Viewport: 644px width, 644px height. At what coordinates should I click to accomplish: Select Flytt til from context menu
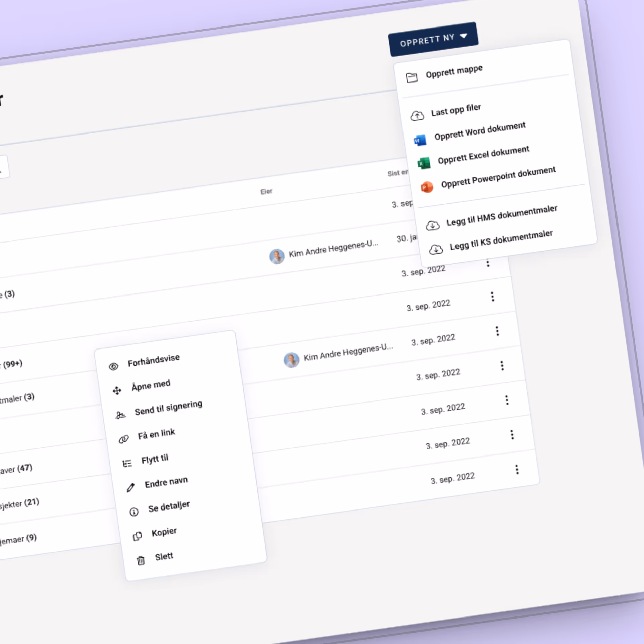point(155,459)
